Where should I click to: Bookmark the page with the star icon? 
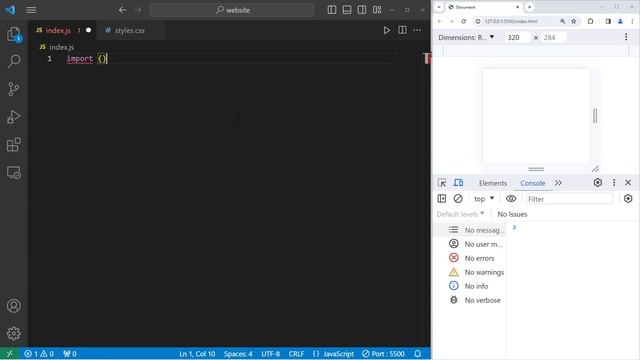(573, 21)
